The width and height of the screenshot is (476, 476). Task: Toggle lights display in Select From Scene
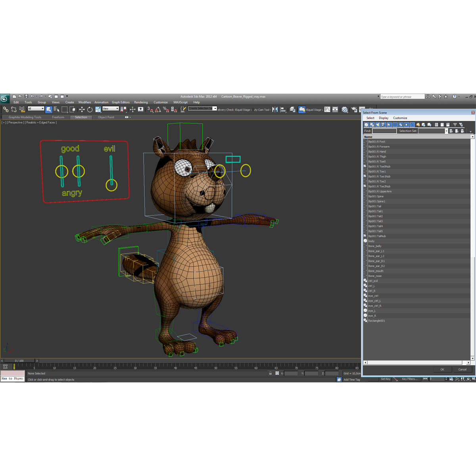click(x=377, y=125)
